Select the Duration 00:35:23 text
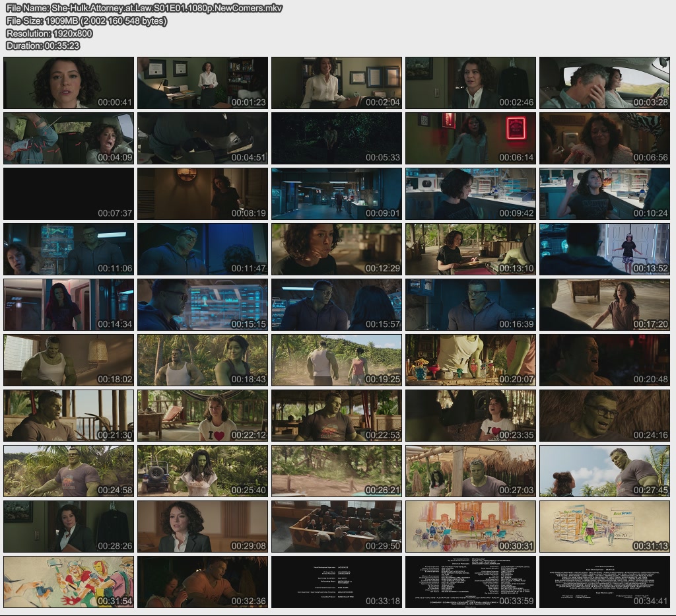 (x=43, y=46)
